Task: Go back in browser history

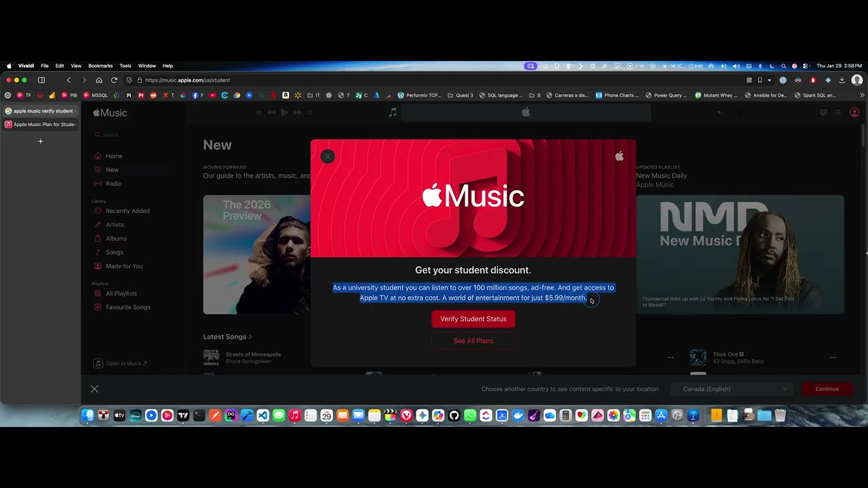Action: tap(68, 80)
